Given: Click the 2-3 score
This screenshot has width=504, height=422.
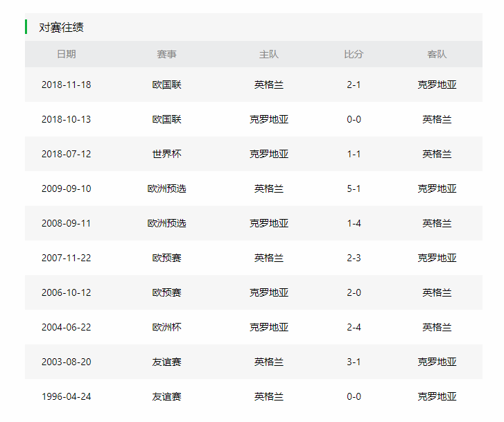Looking at the screenshot, I should coord(354,258).
